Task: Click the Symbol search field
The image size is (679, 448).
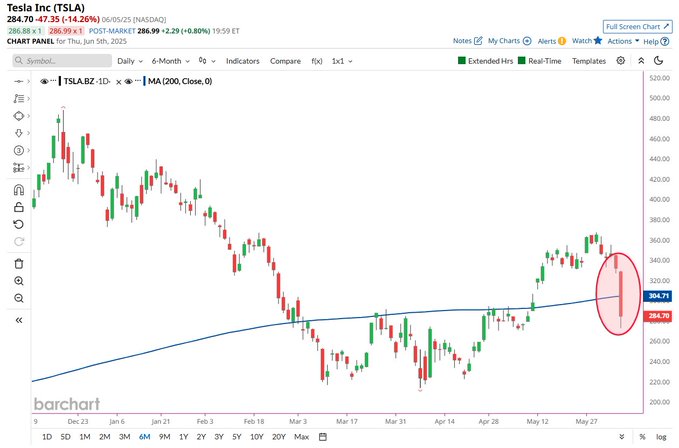Action: 62,61
